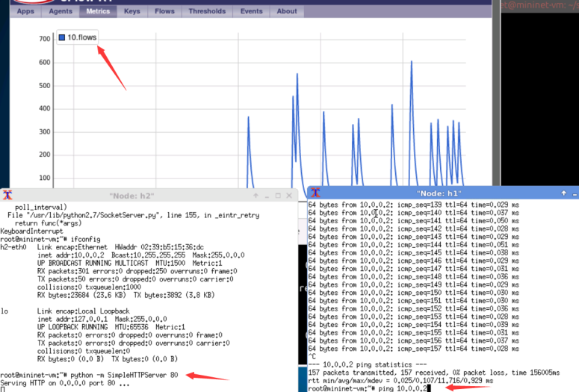Image resolution: width=579 pixels, height=392 pixels.
Task: Click the 10.flows legend label
Action: point(82,37)
